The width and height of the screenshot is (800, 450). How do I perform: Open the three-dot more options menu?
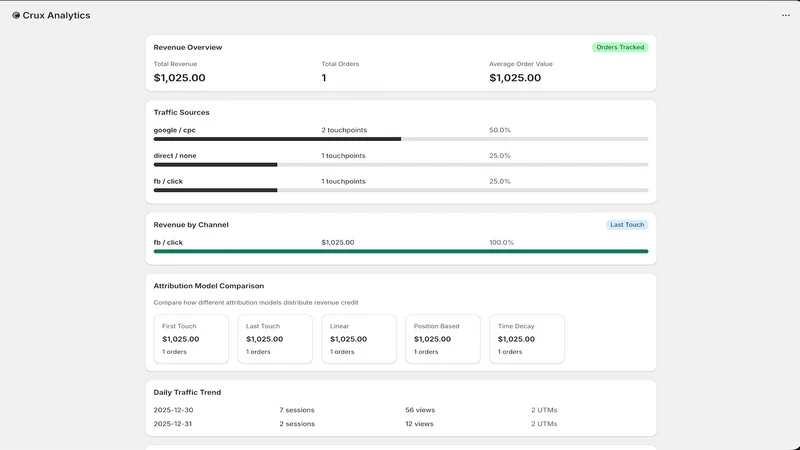point(786,15)
